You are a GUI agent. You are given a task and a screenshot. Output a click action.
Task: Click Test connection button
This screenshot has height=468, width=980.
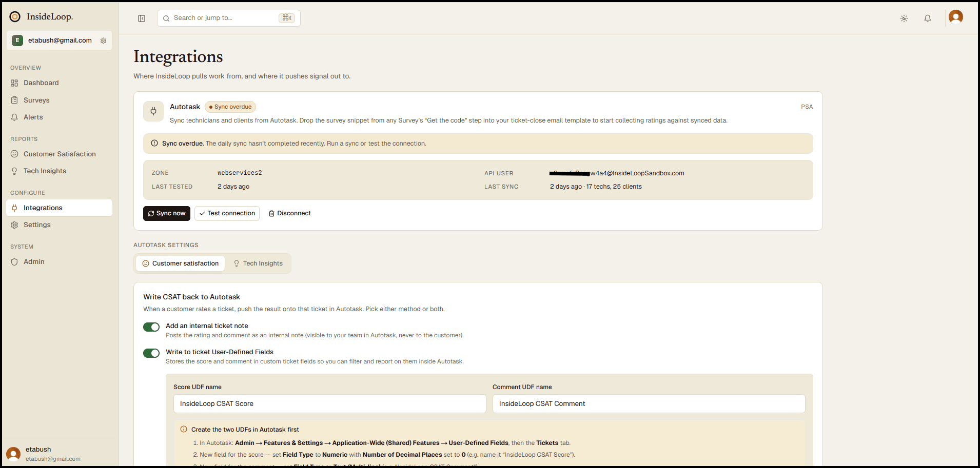coord(227,214)
